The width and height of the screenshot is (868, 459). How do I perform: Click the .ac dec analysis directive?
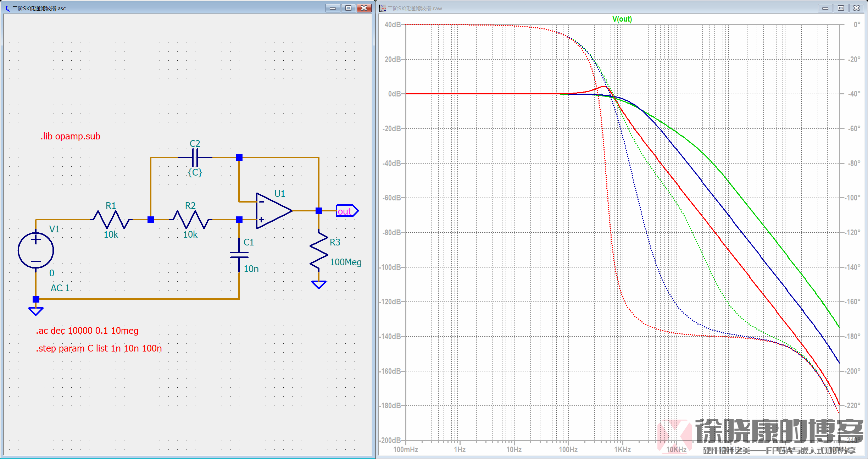point(87,331)
